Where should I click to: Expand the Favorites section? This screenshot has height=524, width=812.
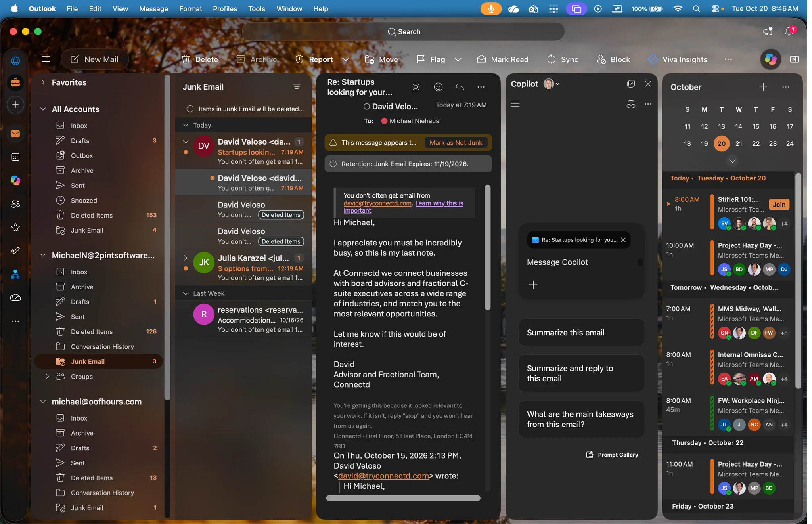tap(43, 82)
